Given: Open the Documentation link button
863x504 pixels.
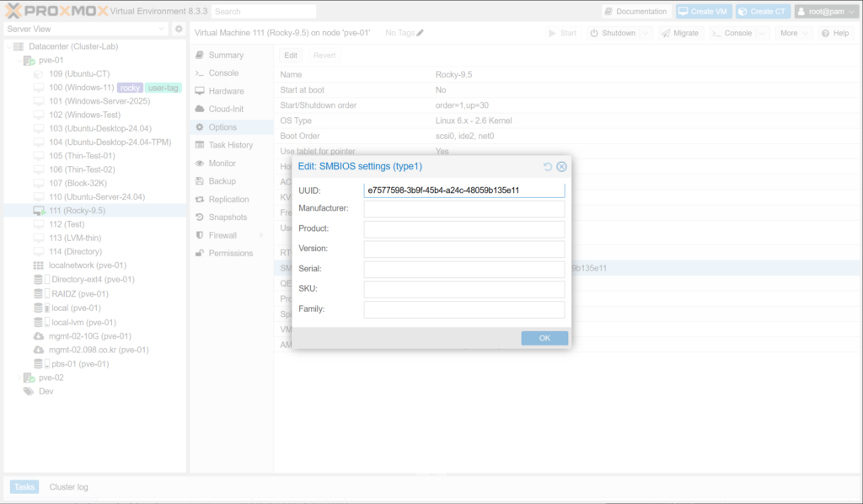Looking at the screenshot, I should coord(636,11).
